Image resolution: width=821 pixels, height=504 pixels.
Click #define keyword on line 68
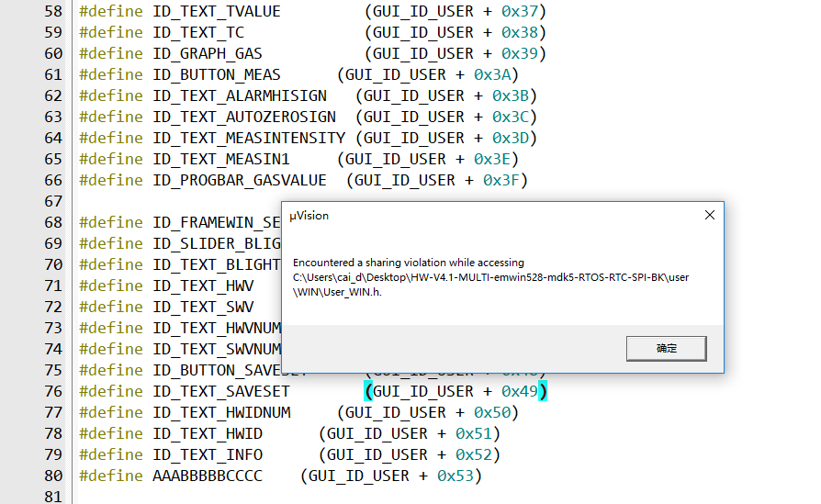tap(110, 222)
